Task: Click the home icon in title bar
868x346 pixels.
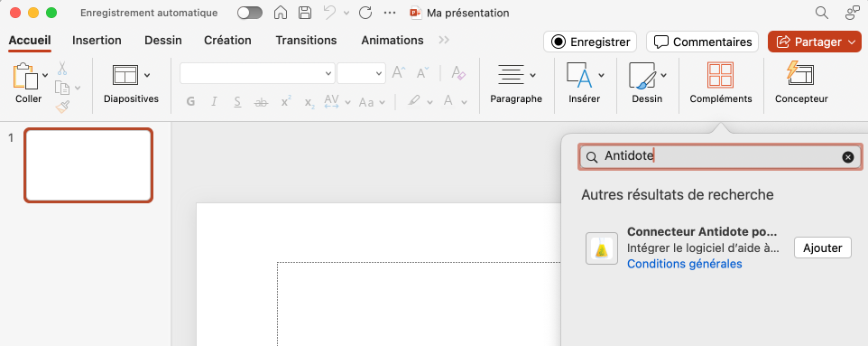Action: [x=281, y=13]
